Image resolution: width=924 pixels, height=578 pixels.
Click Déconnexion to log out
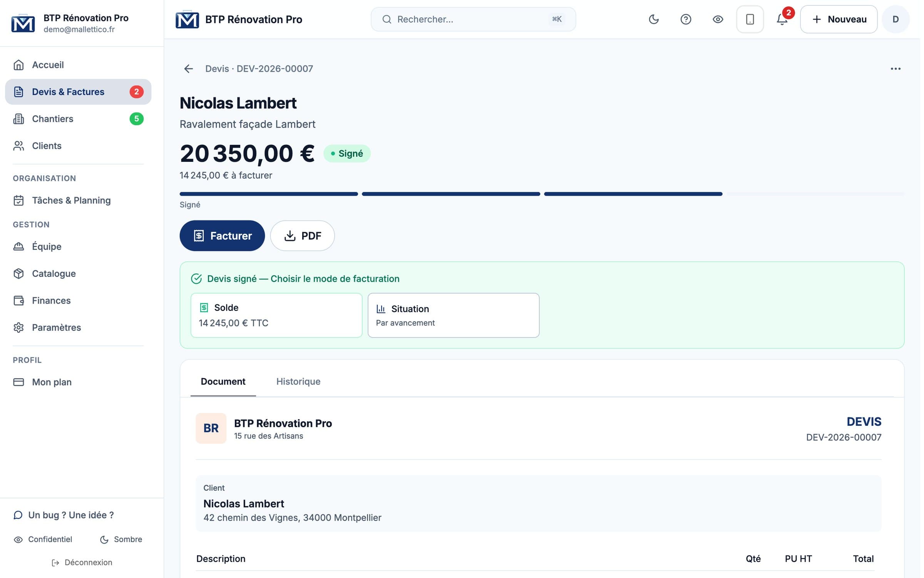pos(82,563)
